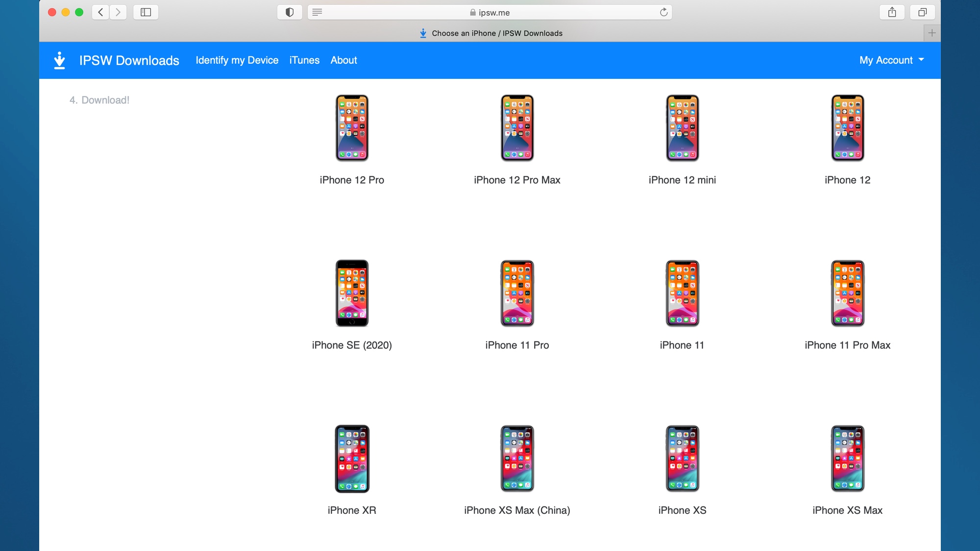This screenshot has width=980, height=551.
Task: Click the sidebar toggle button in browser
Action: 146,12
